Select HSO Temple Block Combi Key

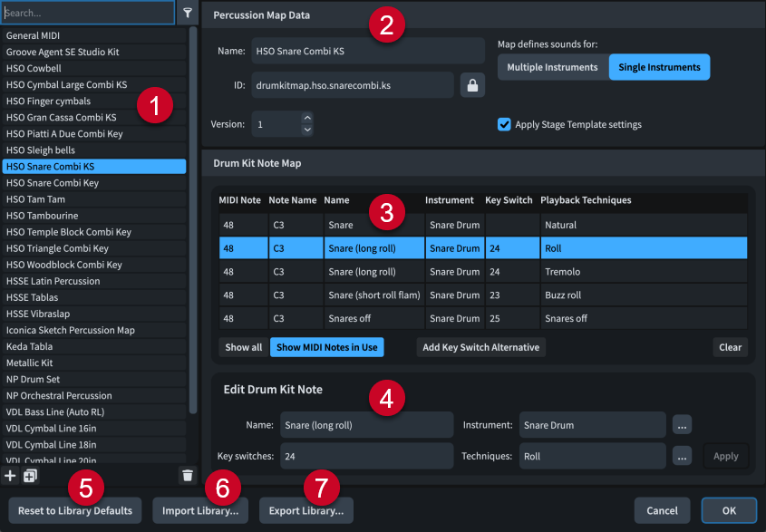click(93, 232)
